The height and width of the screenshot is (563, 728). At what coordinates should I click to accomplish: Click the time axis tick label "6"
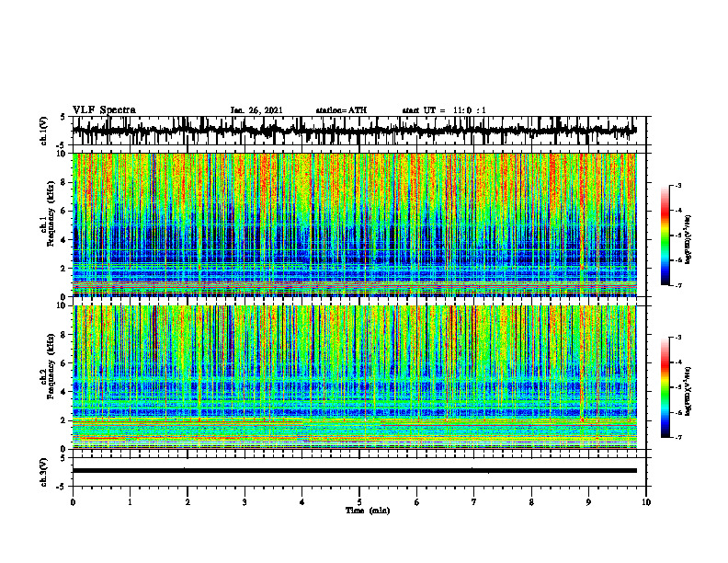417,502
